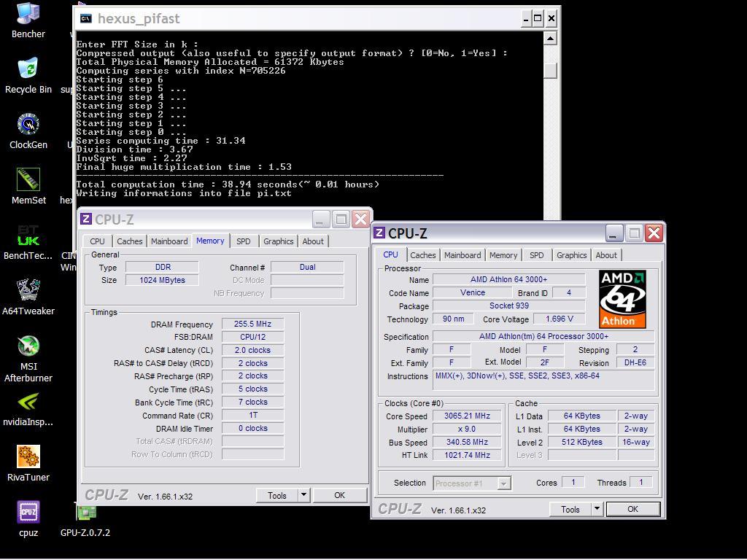Click Core Speed value 3065.21 MHz
Image resolution: width=747 pixels, height=560 pixels.
[x=467, y=416]
